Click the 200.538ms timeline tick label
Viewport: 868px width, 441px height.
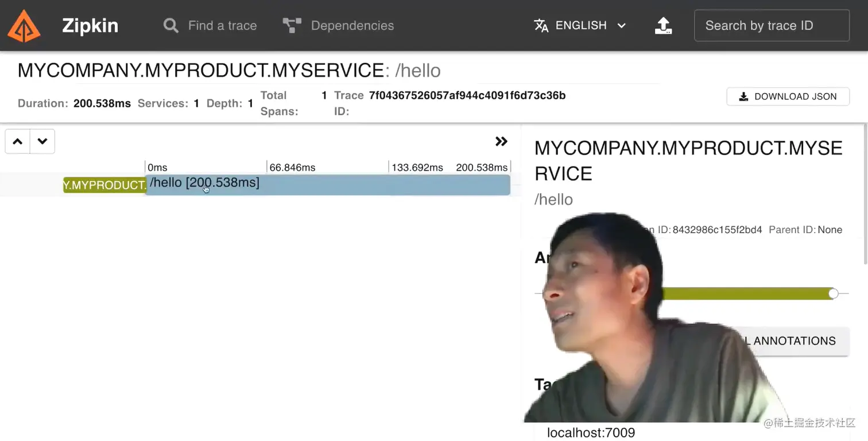pyautogui.click(x=482, y=168)
